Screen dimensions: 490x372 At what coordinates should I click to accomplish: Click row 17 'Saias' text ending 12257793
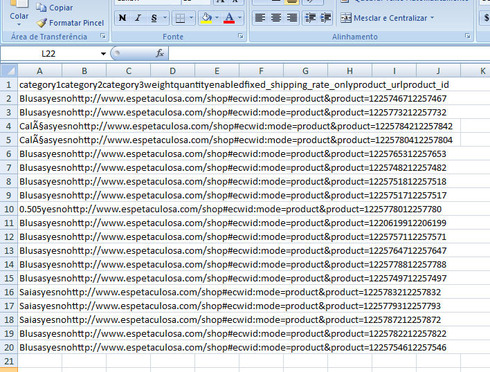click(x=230, y=306)
